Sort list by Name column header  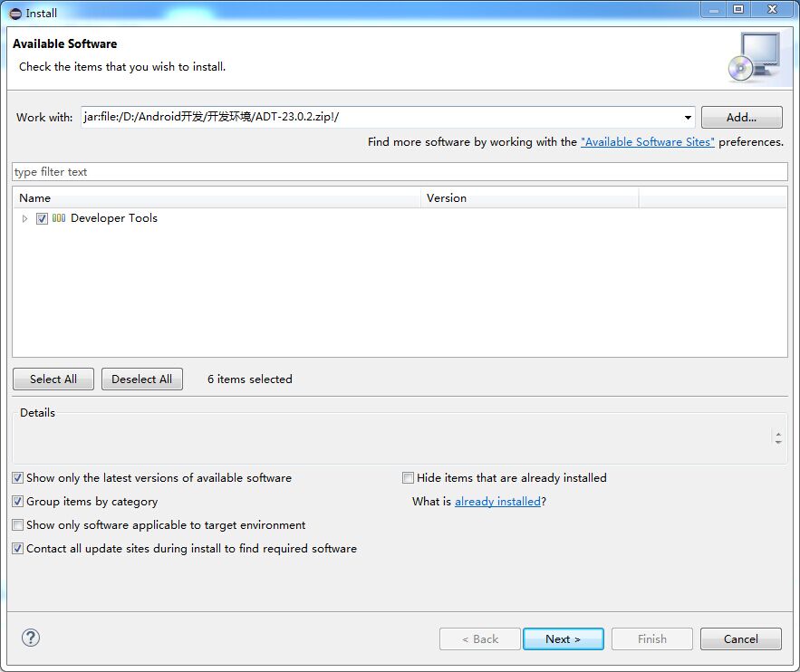217,197
